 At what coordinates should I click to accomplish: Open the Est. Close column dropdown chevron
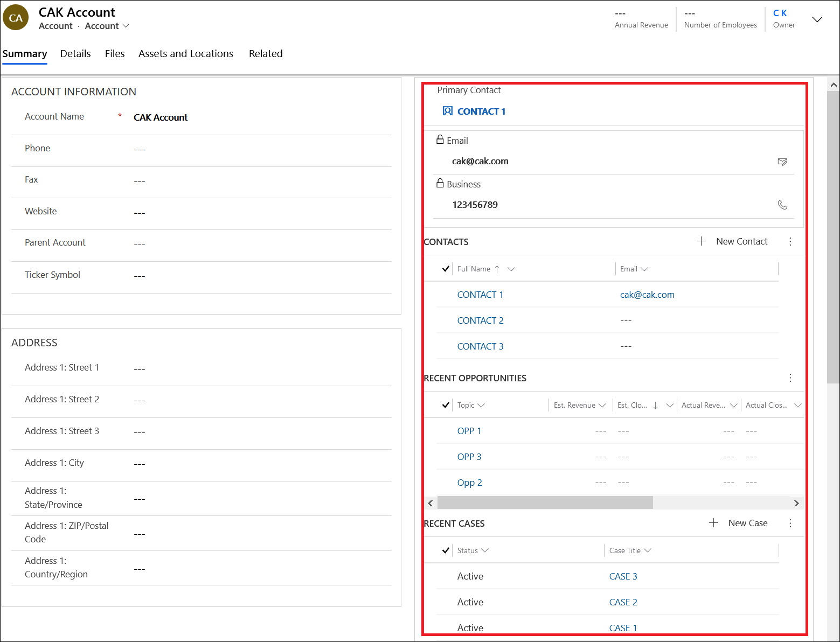[x=670, y=405]
